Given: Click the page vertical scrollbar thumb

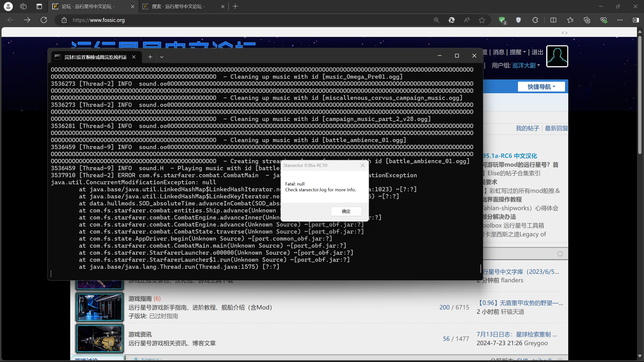Looking at the screenshot, I should 640,96.
